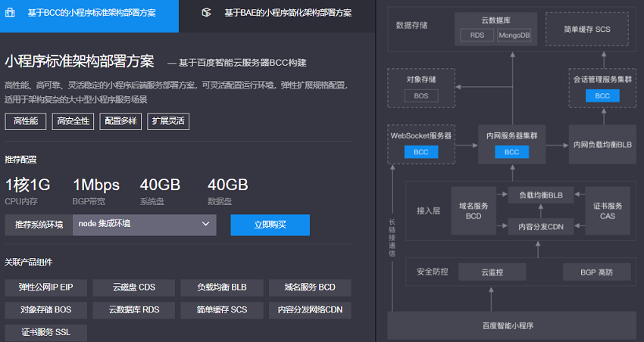Click 简单缓存 SCS diagram box

point(587,29)
